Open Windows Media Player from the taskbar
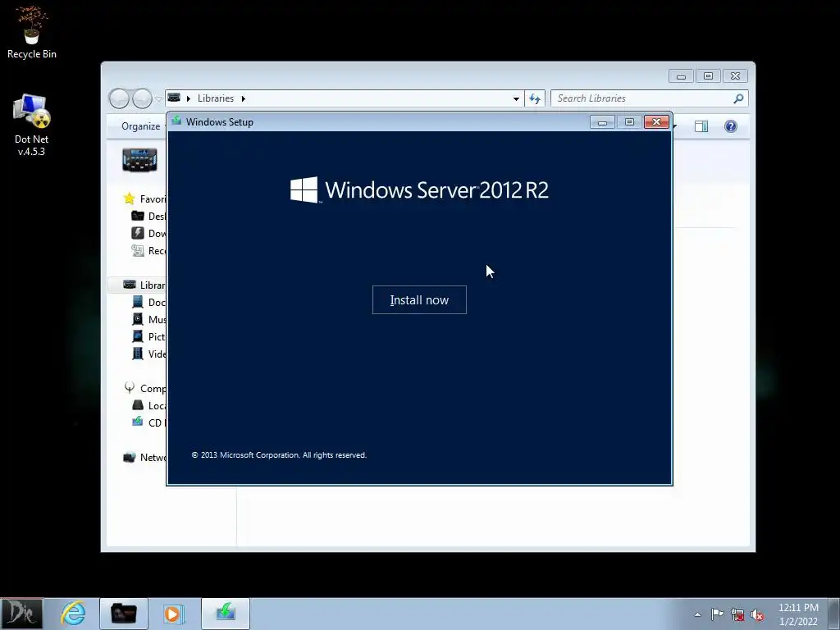 click(173, 614)
